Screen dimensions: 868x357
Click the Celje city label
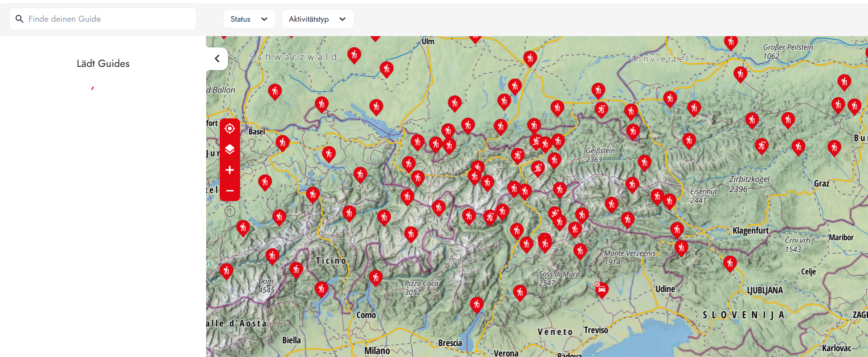click(x=808, y=272)
